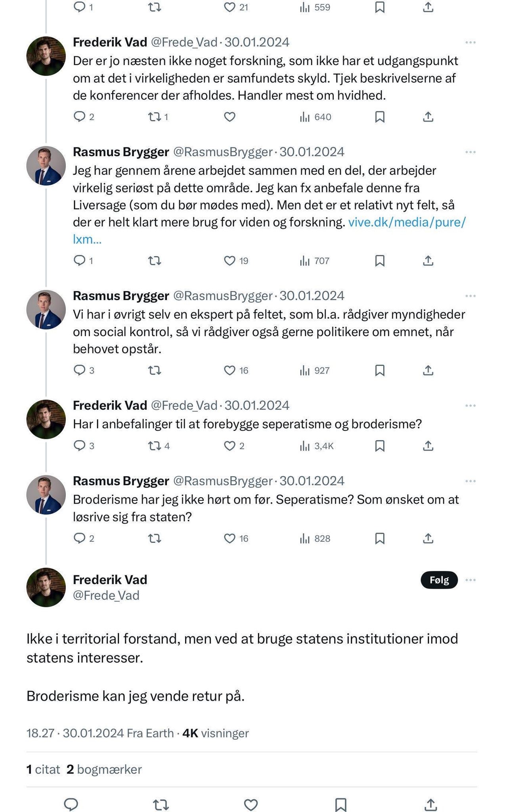The height and width of the screenshot is (812, 526).
Task: Bookmark the main tweet at the bottom
Action: point(341,804)
